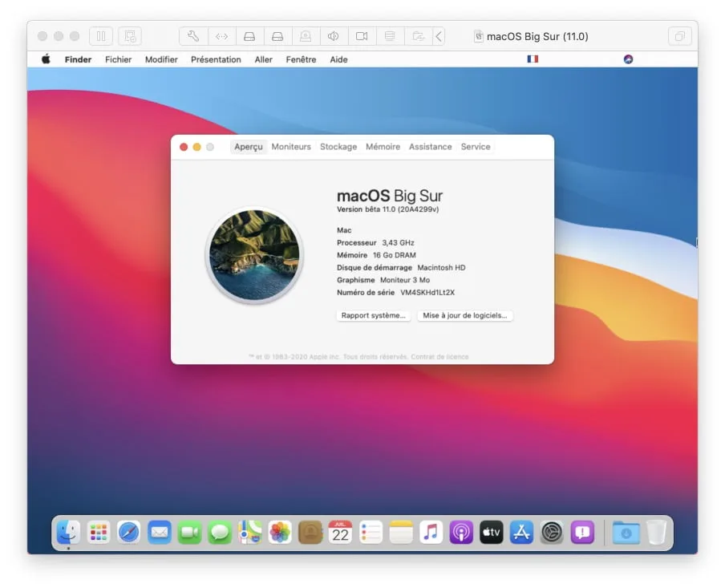Viewport: 725px width, 588px height.
Task: Click the Mise à jour de logiciels button
Action: 465,315
